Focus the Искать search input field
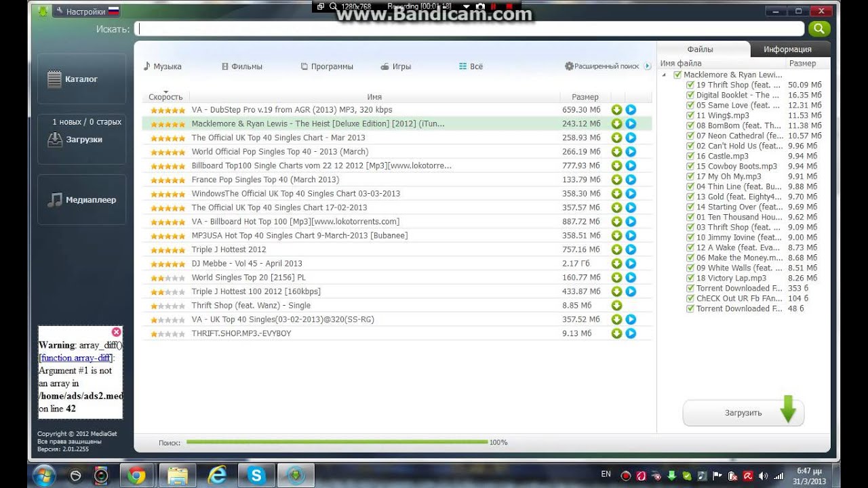The width and height of the screenshot is (868, 488). (471, 28)
